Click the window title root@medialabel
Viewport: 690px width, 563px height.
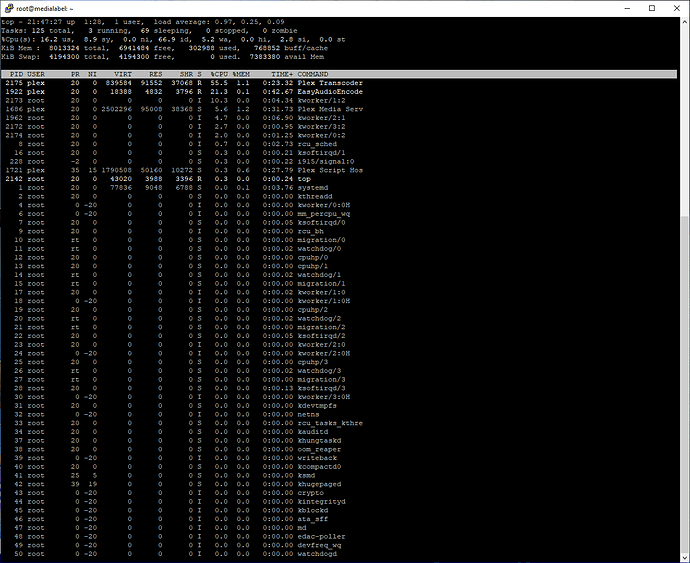(45, 8)
